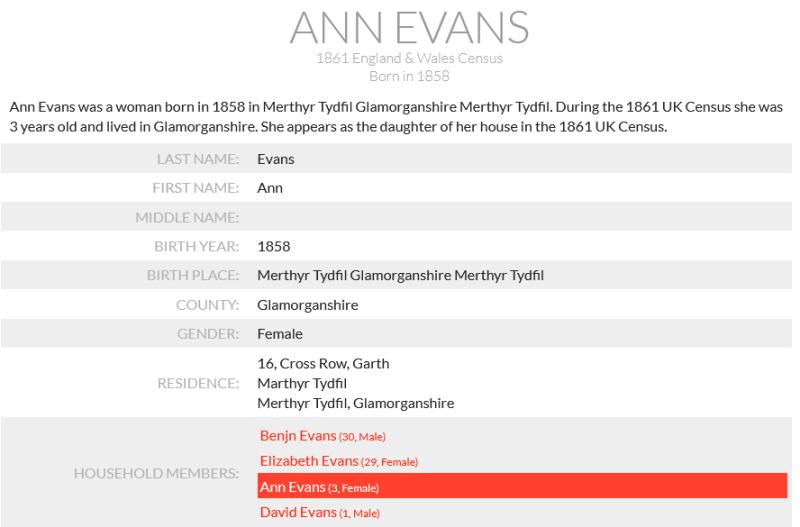
Task: Click the first name value "Ann"
Action: [x=269, y=187]
